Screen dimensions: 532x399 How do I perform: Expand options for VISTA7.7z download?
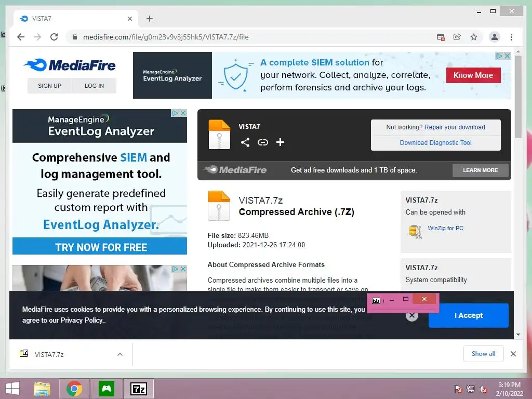click(120, 354)
